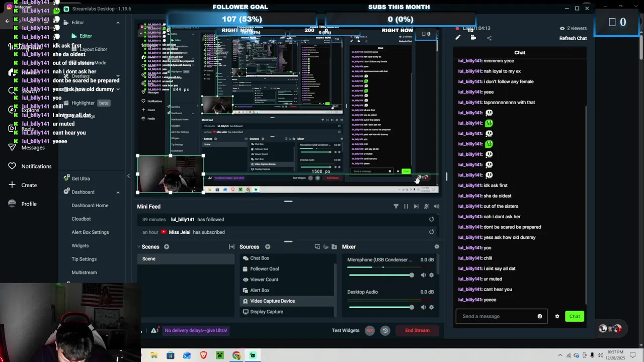Select the Viewer Count source
This screenshot has width=644, height=362.
[x=286, y=280]
